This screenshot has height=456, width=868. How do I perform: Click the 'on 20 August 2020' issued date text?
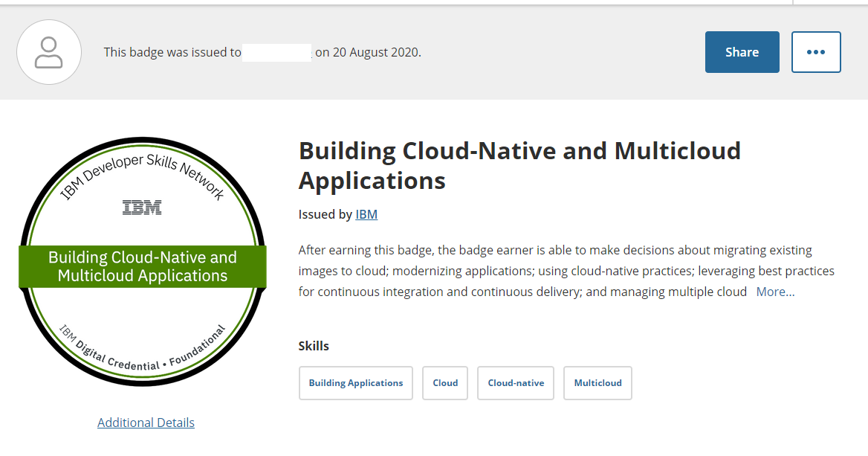368,52
